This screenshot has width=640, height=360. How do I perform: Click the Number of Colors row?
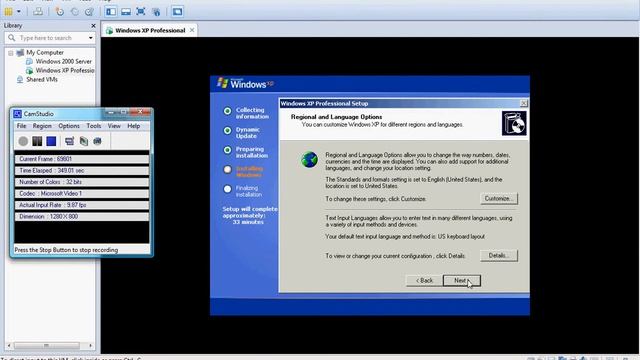pos(82,182)
